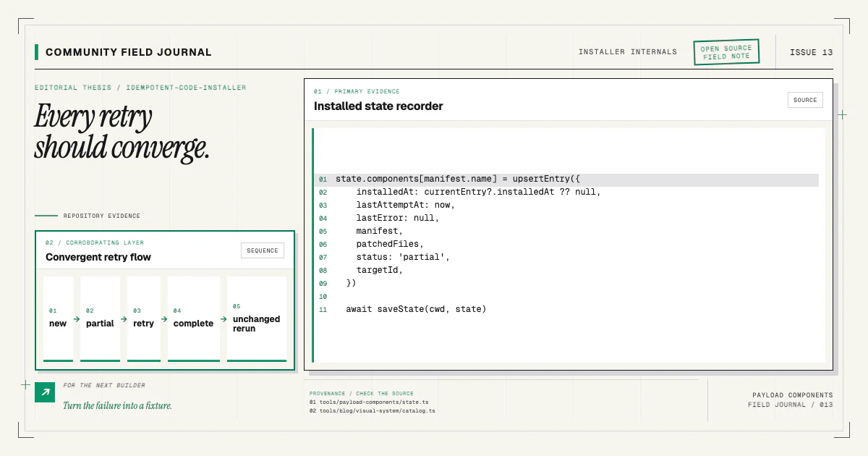Click code line 'lastAttemptAt: now,'

(405, 205)
